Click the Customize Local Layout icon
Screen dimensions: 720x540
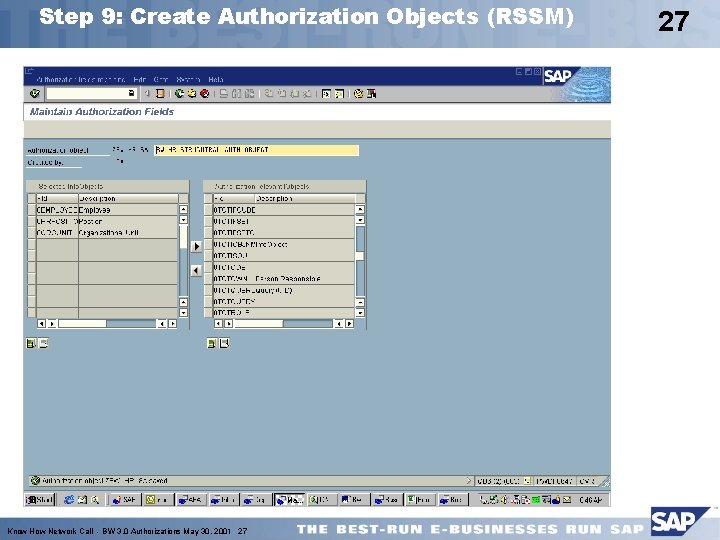click(371, 94)
